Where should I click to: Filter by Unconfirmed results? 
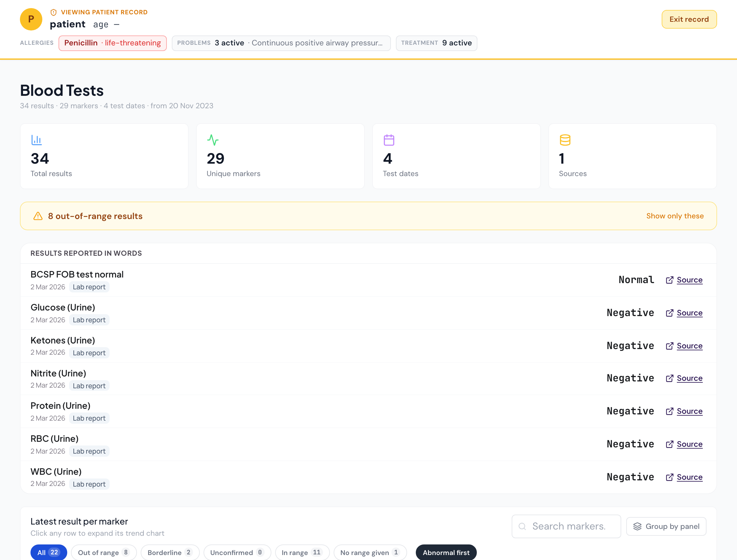click(237, 552)
